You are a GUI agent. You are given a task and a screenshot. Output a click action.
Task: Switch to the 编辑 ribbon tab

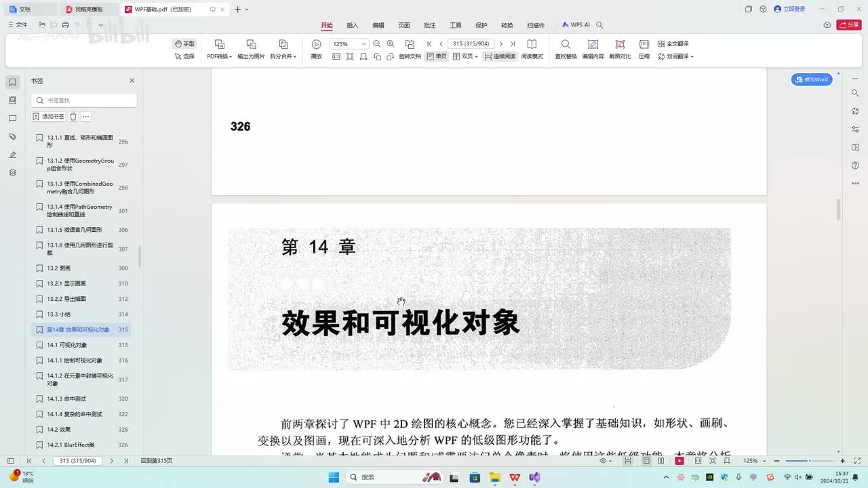[378, 25]
